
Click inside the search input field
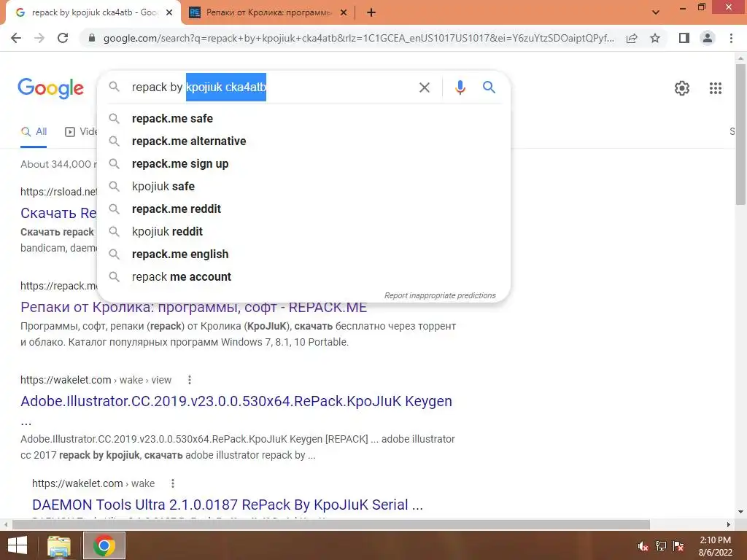(x=271, y=87)
